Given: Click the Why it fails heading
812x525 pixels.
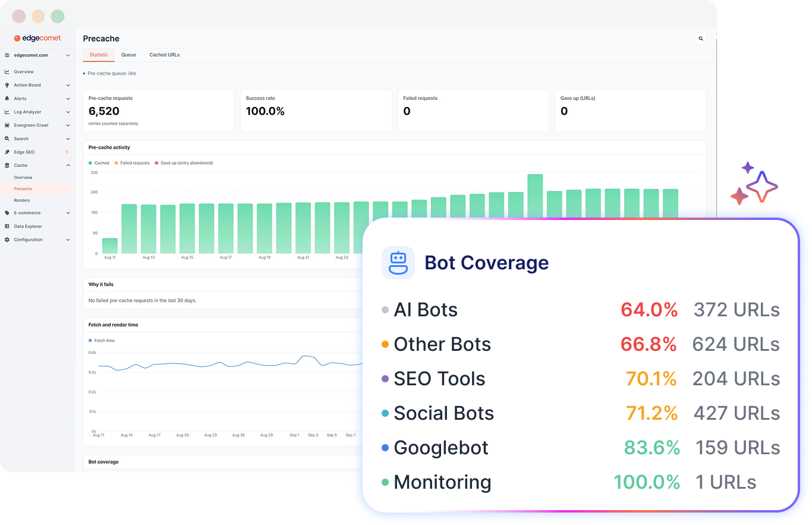Looking at the screenshot, I should point(101,285).
